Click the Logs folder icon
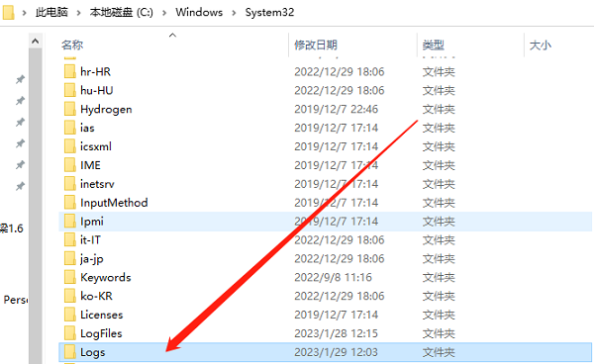Image resolution: width=594 pixels, height=364 pixels. click(69, 352)
